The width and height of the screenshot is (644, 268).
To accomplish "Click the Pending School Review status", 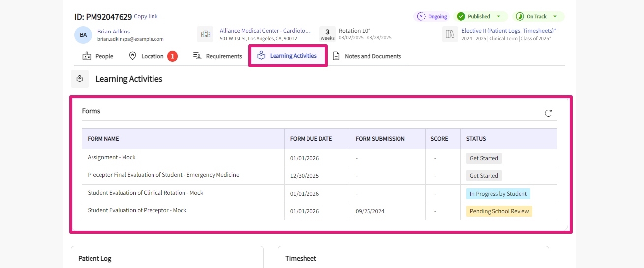I will 499,211.
